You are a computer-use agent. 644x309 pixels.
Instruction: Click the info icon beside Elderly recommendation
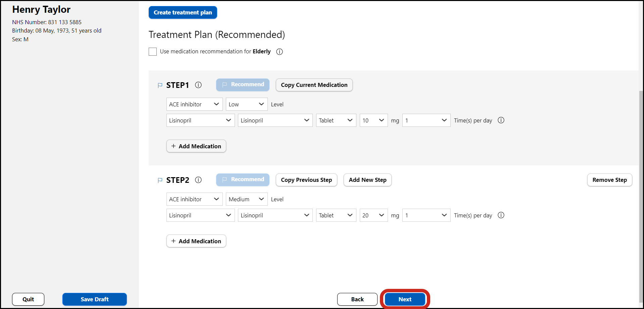click(279, 52)
